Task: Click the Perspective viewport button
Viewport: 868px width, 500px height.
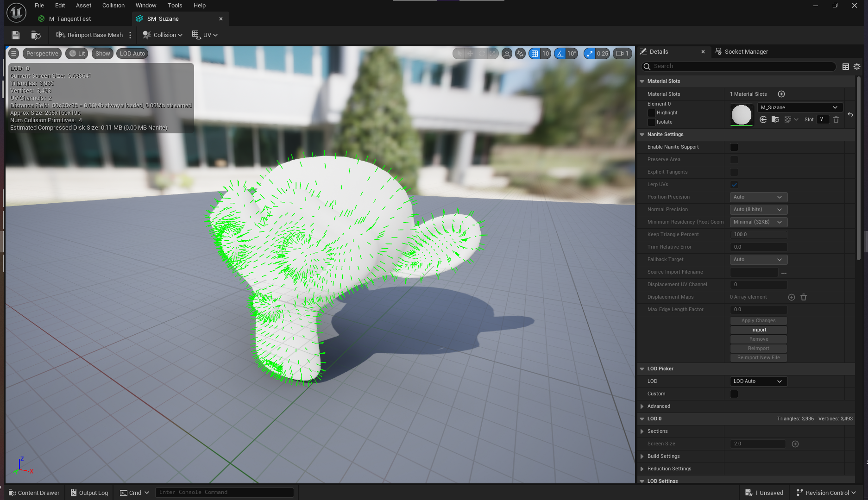Action: click(x=42, y=54)
